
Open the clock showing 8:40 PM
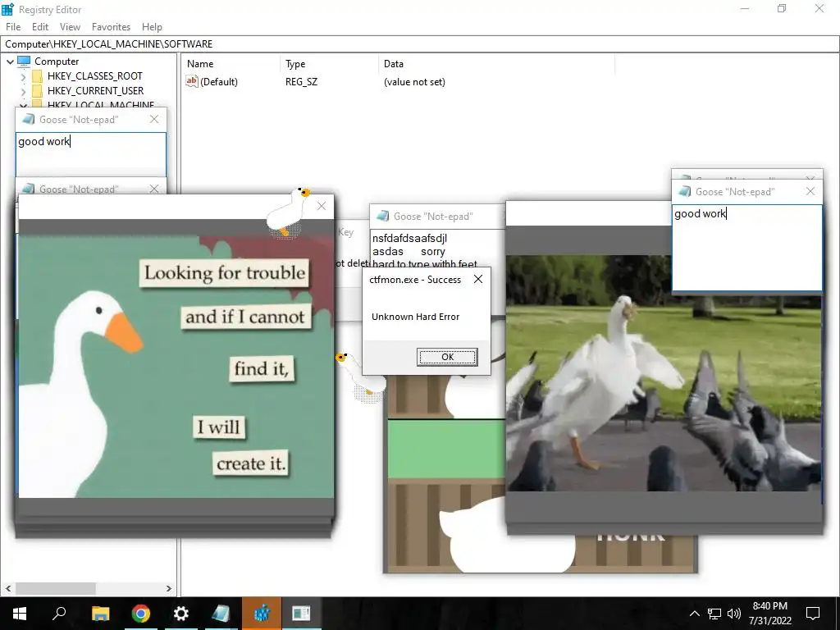coord(769,614)
